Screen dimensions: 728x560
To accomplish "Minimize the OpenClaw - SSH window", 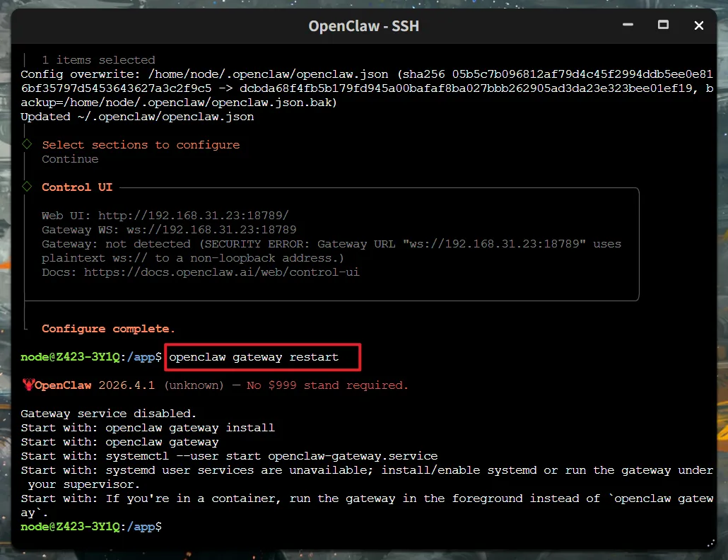I will (x=628, y=25).
